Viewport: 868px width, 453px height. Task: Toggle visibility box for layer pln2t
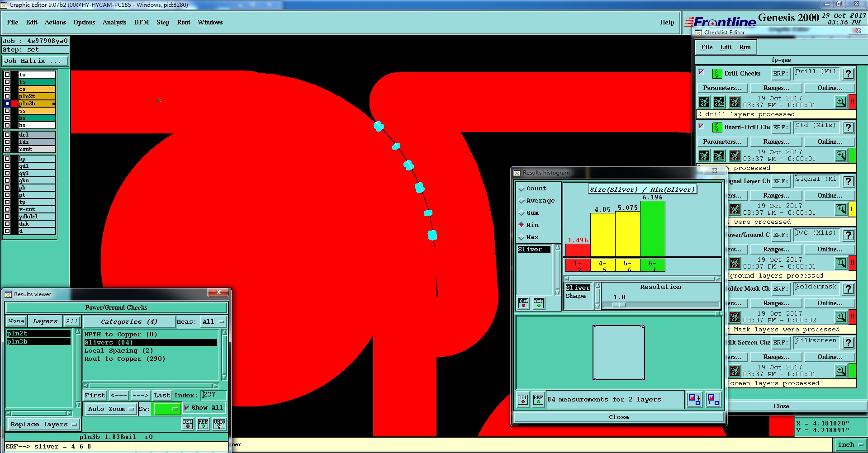(x=7, y=96)
